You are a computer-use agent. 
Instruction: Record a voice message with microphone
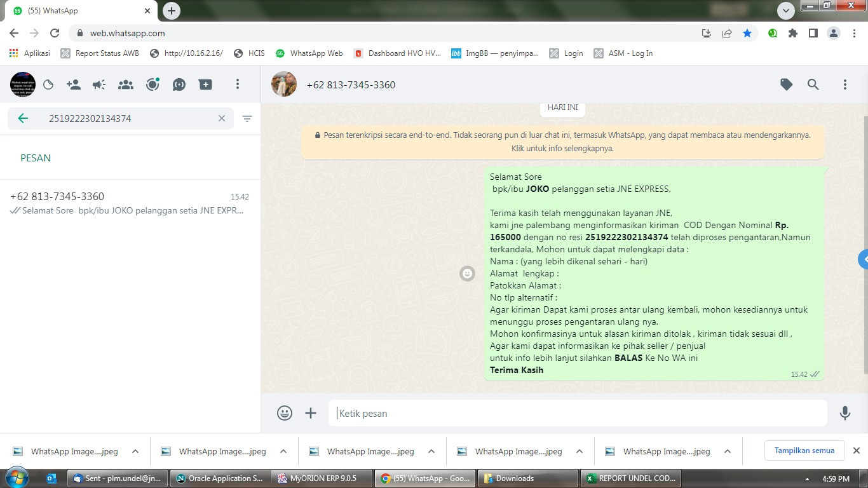point(845,413)
